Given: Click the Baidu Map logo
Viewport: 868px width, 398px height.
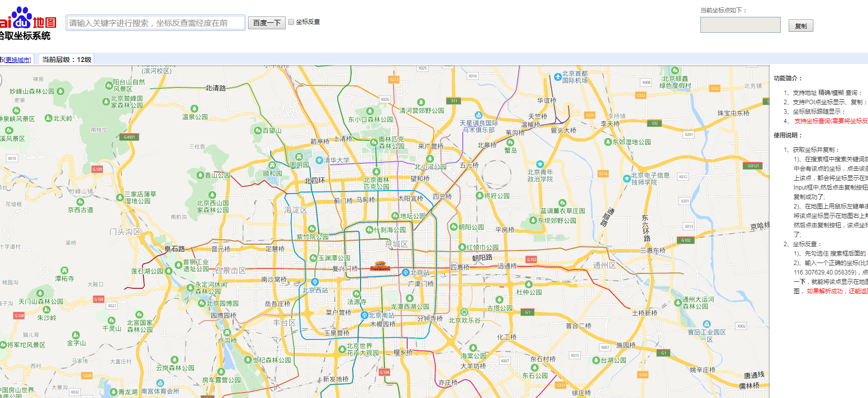Looking at the screenshot, I should [x=28, y=19].
